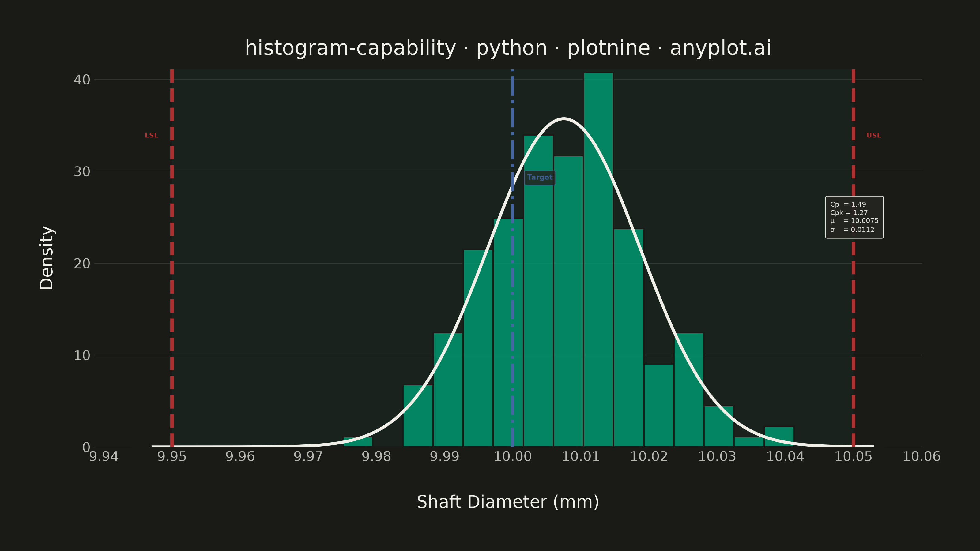
Task: Click the tallest histogram bar
Action: 598,260
